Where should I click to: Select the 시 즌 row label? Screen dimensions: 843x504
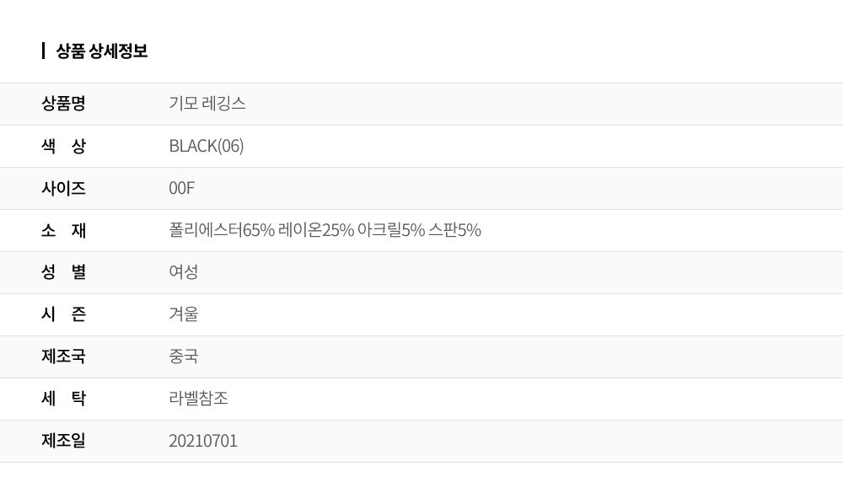(63, 314)
